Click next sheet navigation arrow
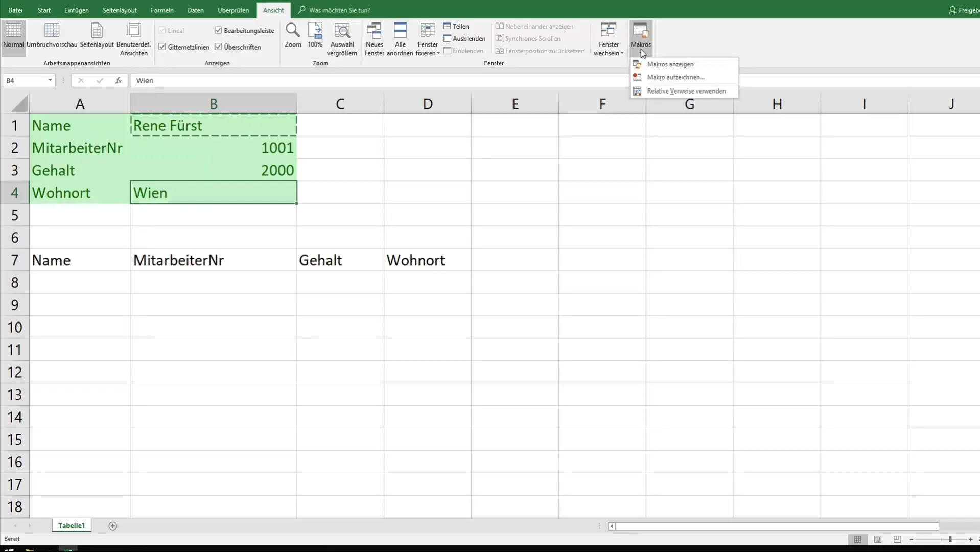The image size is (980, 552). [30, 526]
